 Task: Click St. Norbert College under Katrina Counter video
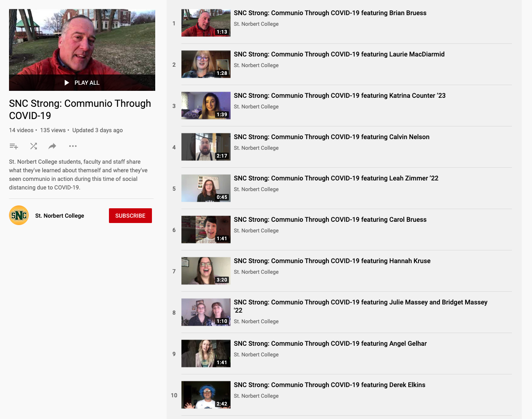tap(256, 107)
